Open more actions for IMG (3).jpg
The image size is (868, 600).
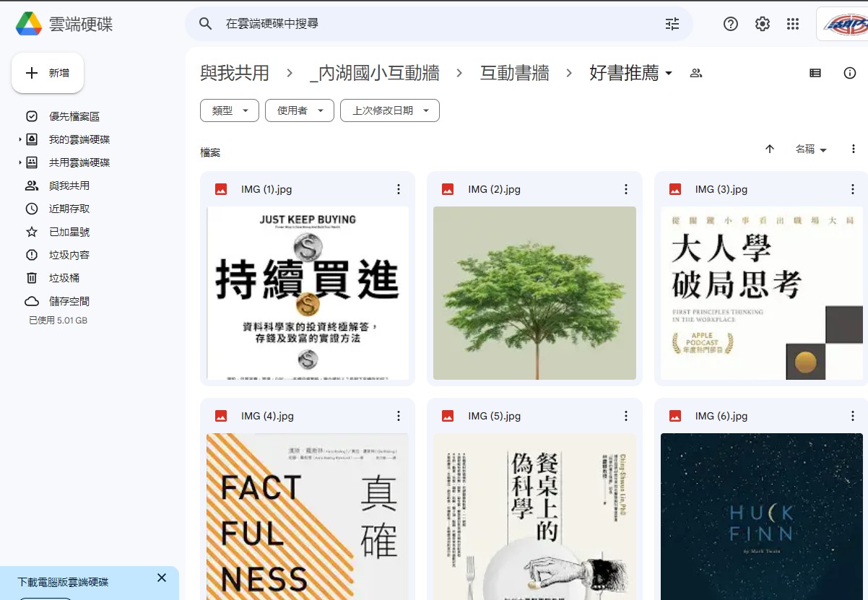pyautogui.click(x=853, y=189)
